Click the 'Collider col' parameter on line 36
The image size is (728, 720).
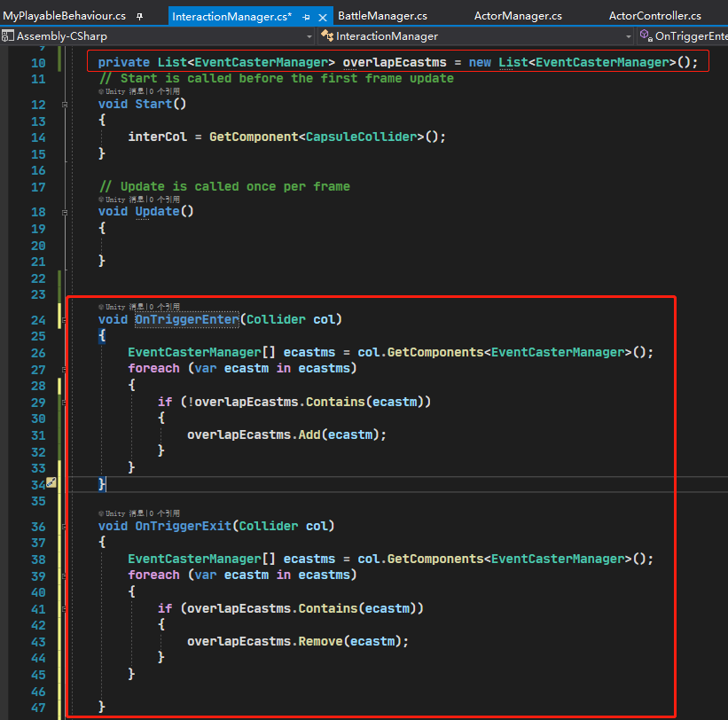click(283, 526)
